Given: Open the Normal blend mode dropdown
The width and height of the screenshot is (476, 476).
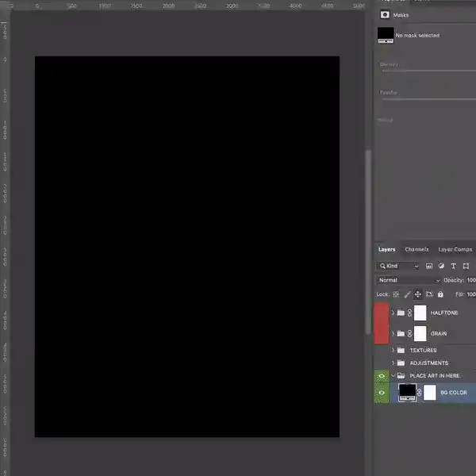Looking at the screenshot, I should click(409, 280).
